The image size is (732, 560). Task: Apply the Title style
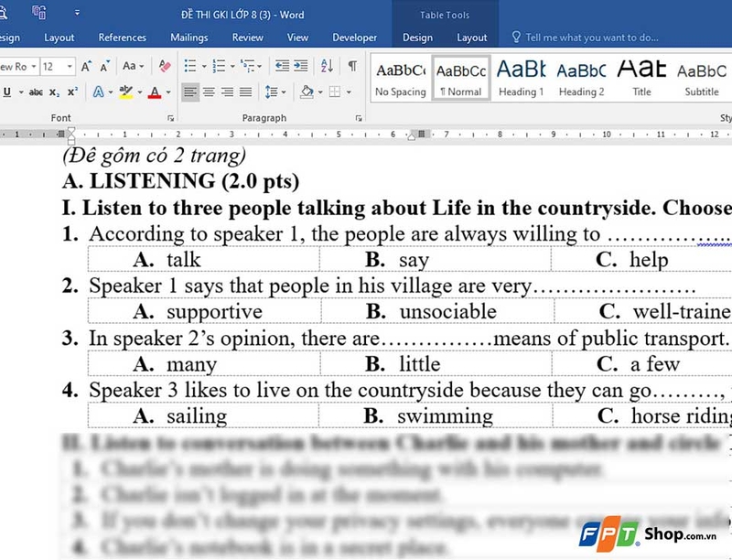pyautogui.click(x=641, y=79)
